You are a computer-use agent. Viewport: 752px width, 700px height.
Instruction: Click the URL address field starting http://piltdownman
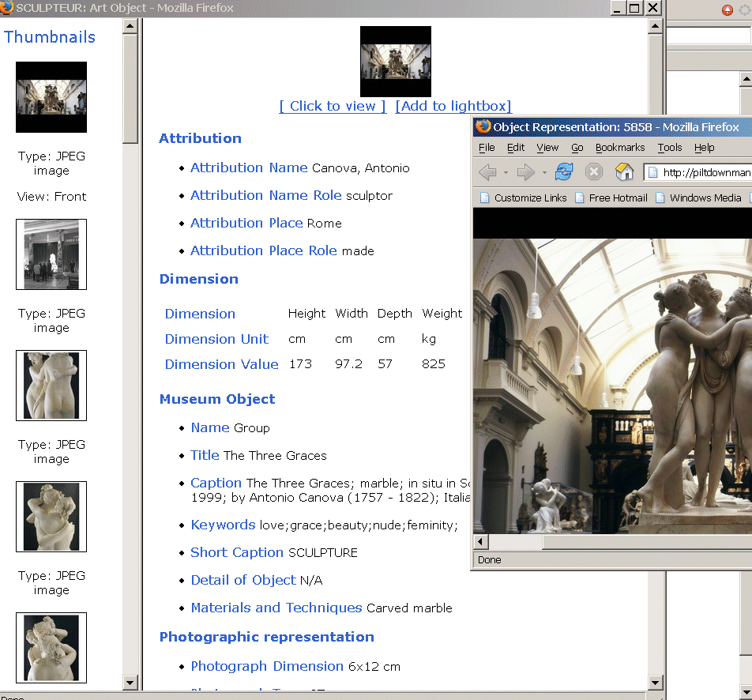697,172
